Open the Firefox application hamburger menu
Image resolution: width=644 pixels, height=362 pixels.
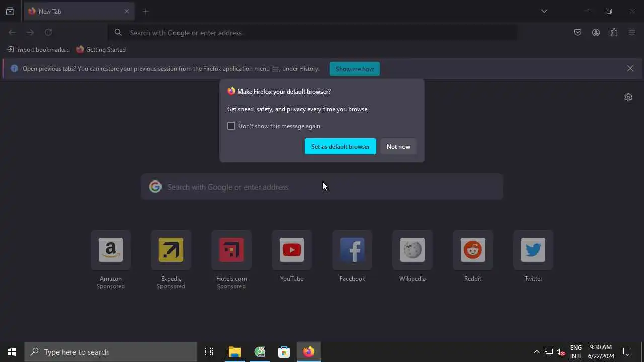click(632, 32)
